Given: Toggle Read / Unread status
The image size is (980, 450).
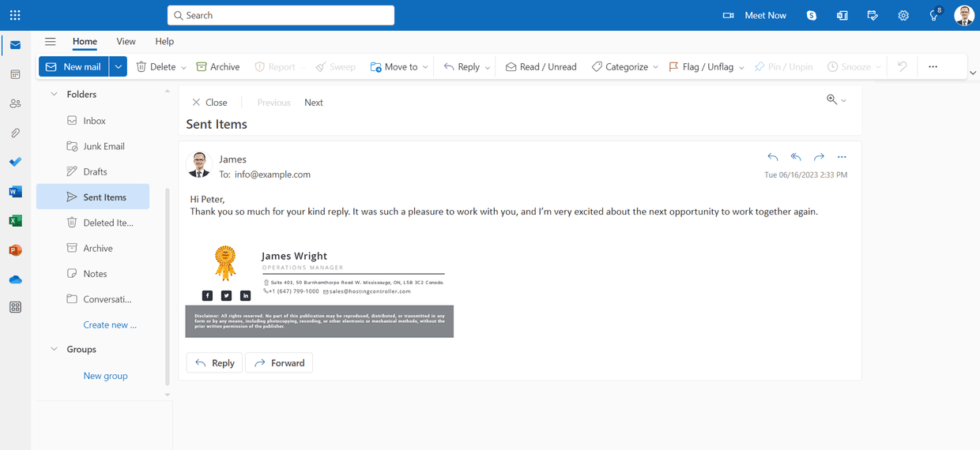Looking at the screenshot, I should click(x=541, y=67).
